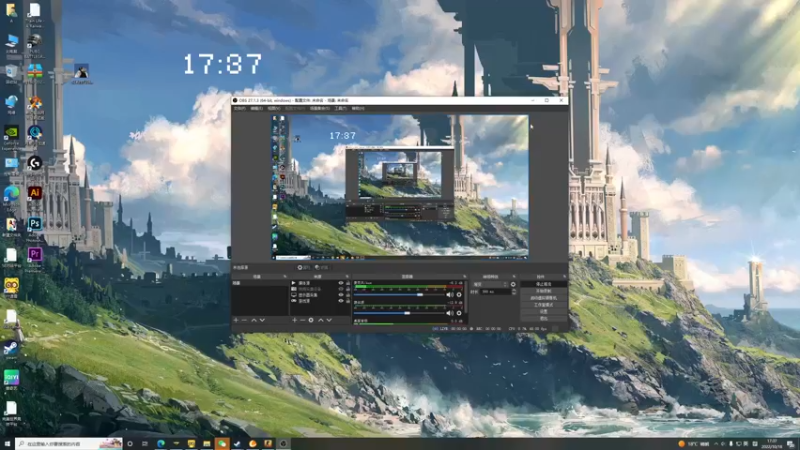Mute the Mic/Aux channel
800x450 pixels.
tap(450, 295)
